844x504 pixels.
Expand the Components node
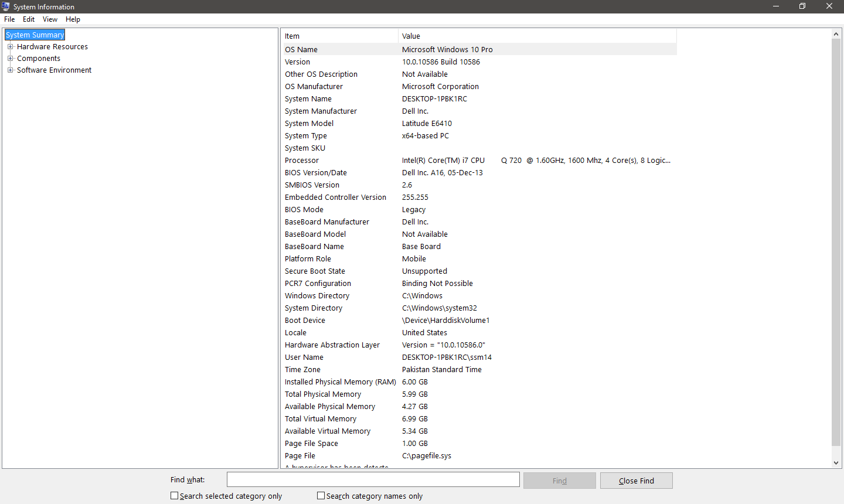(10, 59)
